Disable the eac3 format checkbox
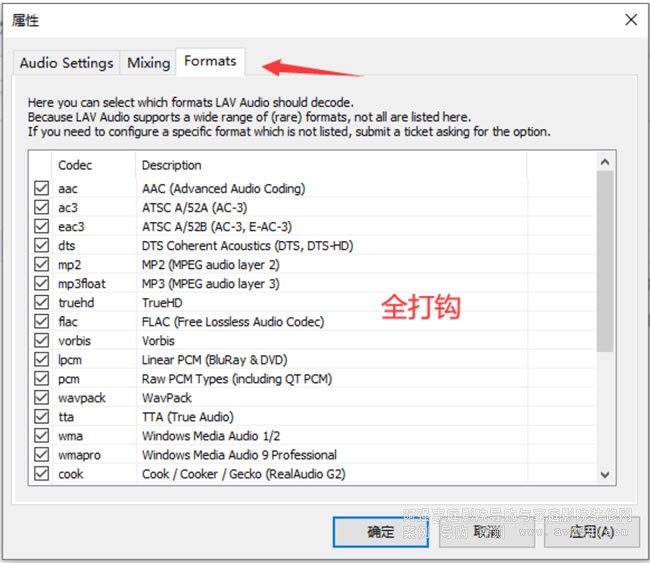The width and height of the screenshot is (650, 563). pos(41,227)
